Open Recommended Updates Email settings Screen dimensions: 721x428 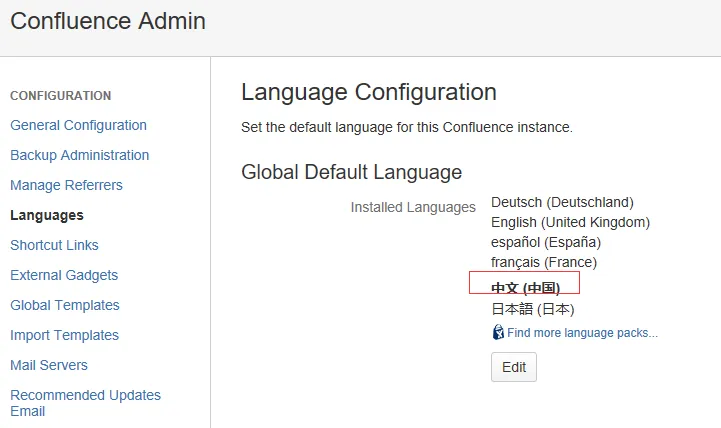(x=86, y=403)
